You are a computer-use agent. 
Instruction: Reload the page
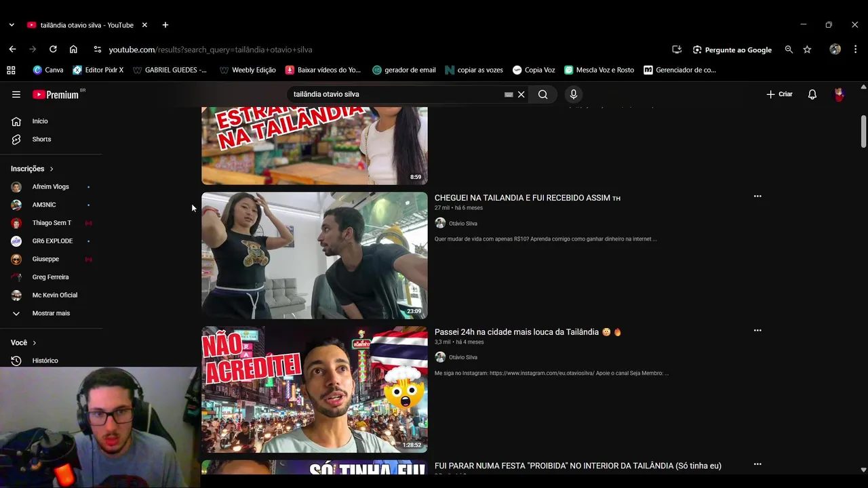(53, 49)
